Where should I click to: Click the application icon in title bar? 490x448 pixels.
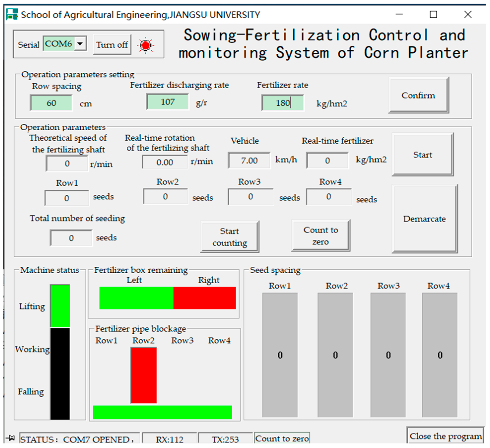[12, 14]
